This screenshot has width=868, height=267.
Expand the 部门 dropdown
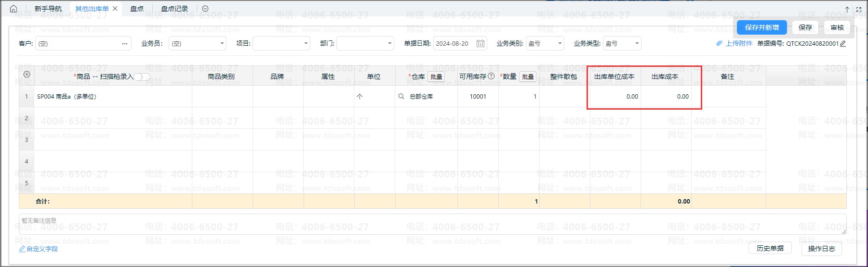click(390, 44)
